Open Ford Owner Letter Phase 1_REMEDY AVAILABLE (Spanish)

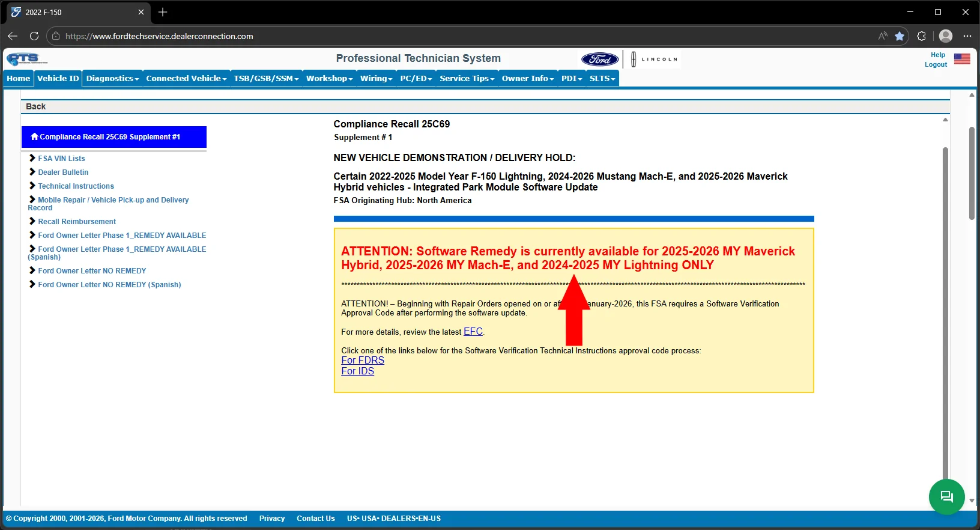(117, 253)
